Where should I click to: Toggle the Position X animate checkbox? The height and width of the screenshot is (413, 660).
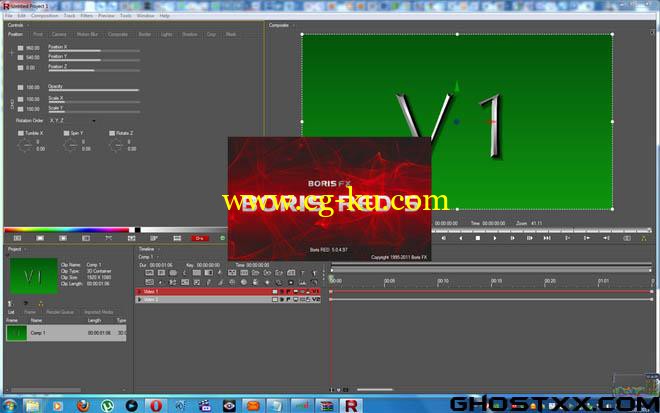20,48
